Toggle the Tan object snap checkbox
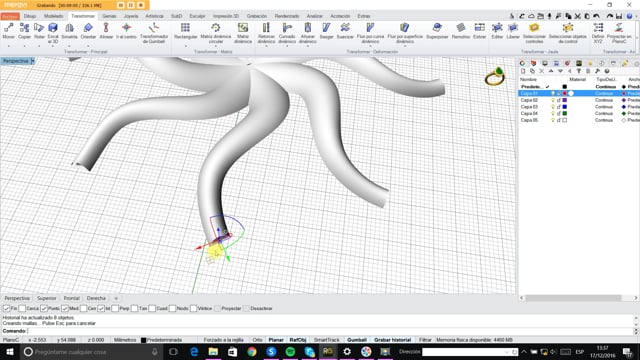 click(x=135, y=309)
